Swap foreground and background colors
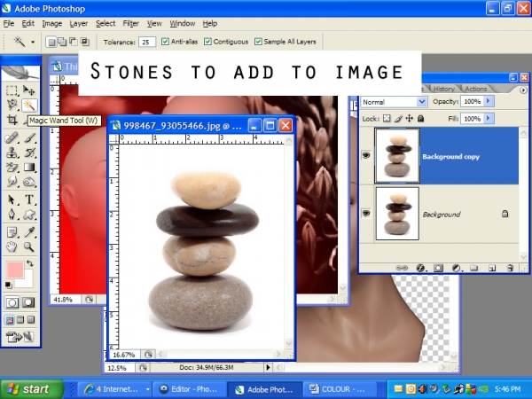Screen dimensions: 532x399 pyautogui.click(x=30, y=263)
